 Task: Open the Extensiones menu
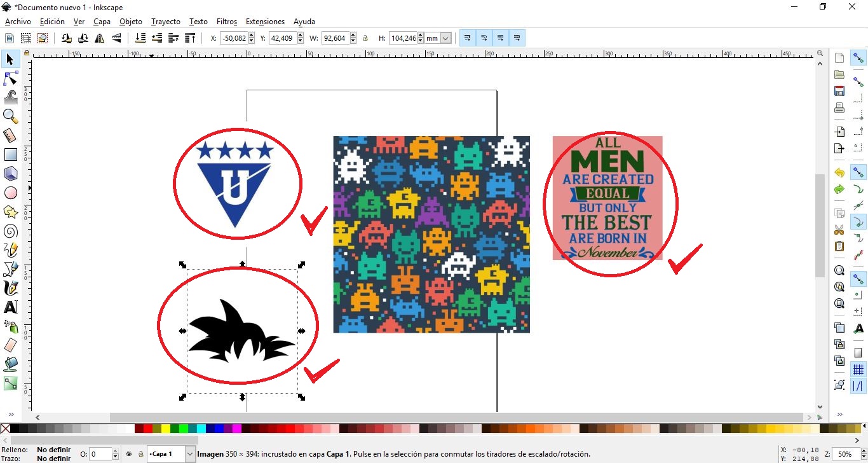pyautogui.click(x=265, y=22)
